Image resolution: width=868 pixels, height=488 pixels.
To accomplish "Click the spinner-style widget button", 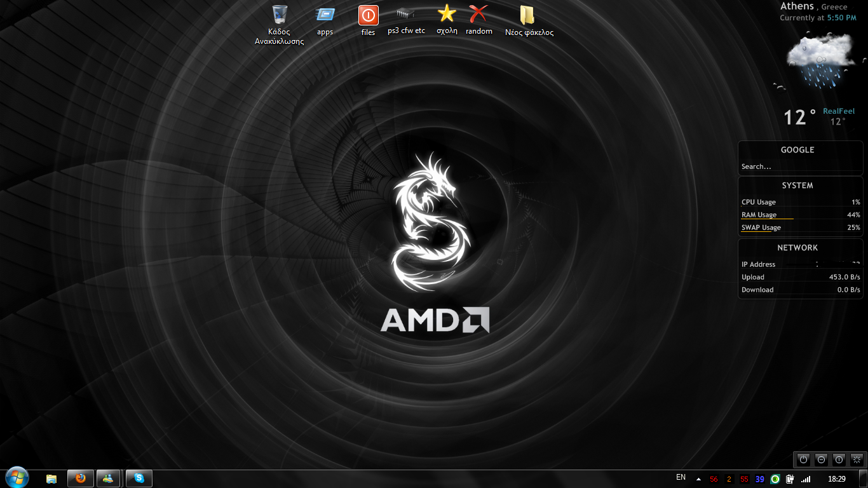I will (x=857, y=459).
